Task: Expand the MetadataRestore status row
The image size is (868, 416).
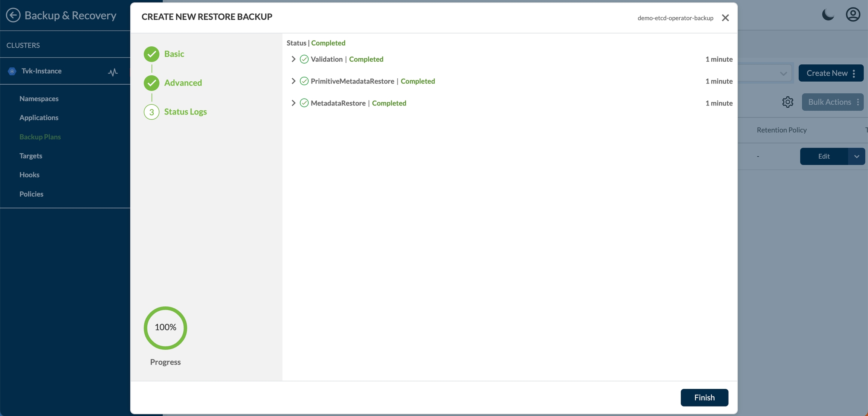Action: click(x=293, y=103)
